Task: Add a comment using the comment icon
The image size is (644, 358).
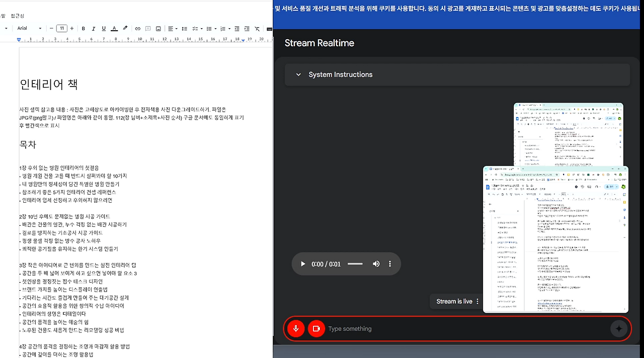Action: [148, 29]
